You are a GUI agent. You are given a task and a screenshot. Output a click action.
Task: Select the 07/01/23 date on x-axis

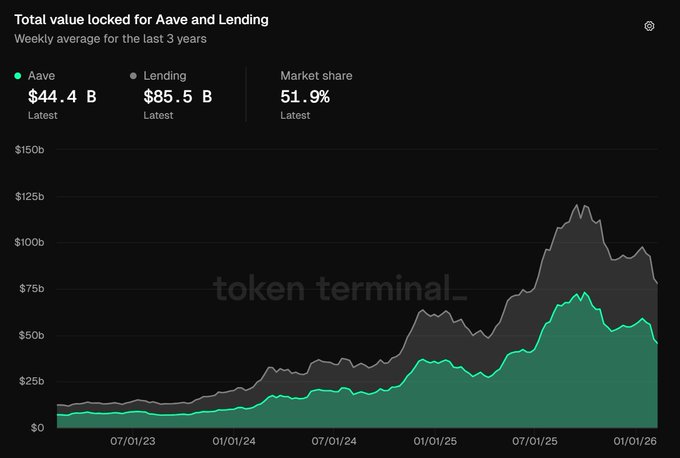point(132,440)
